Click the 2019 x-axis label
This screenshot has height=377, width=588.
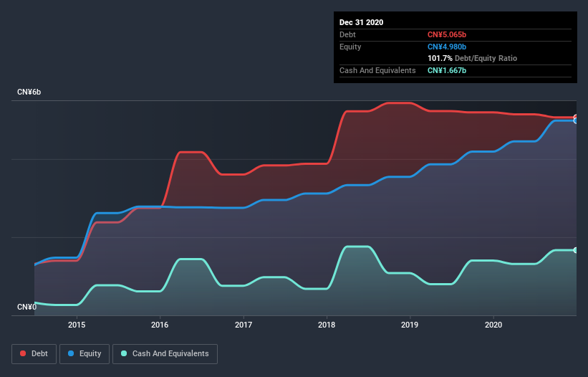pos(410,325)
